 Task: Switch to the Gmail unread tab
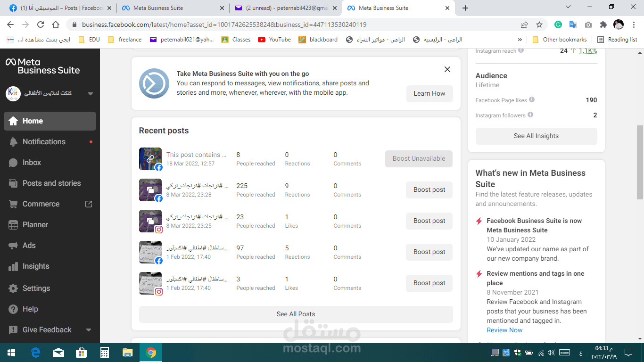(286, 8)
